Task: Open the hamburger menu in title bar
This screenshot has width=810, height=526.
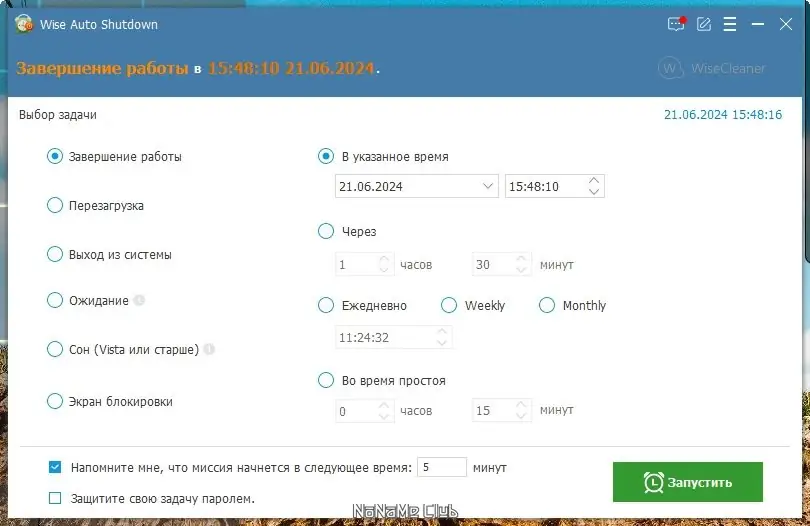Action: tap(730, 24)
